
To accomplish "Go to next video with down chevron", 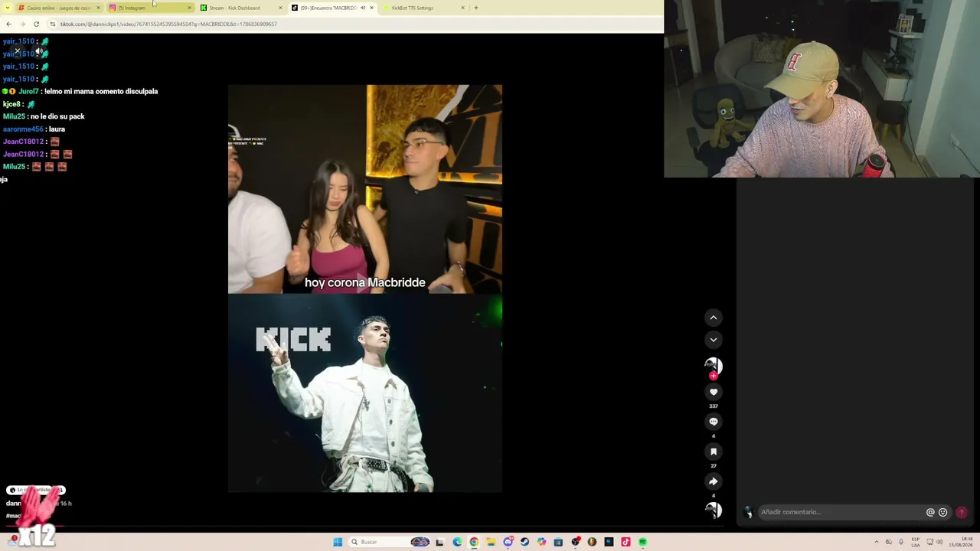I will (714, 340).
